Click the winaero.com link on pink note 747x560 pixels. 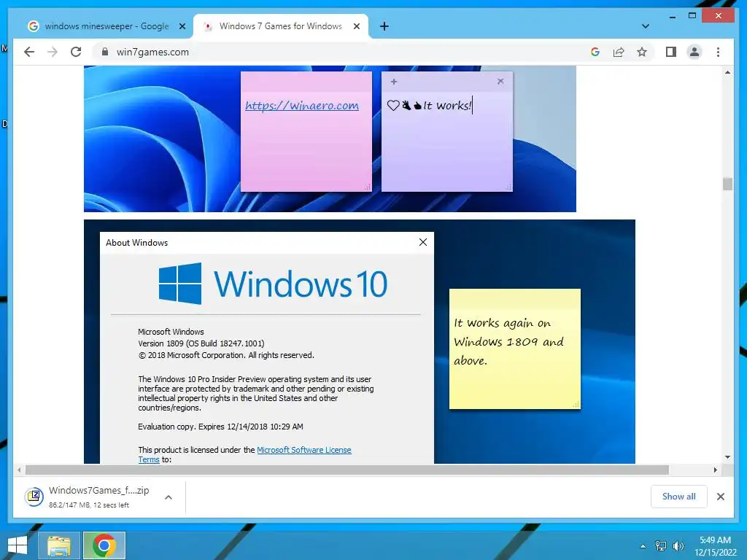(x=302, y=105)
